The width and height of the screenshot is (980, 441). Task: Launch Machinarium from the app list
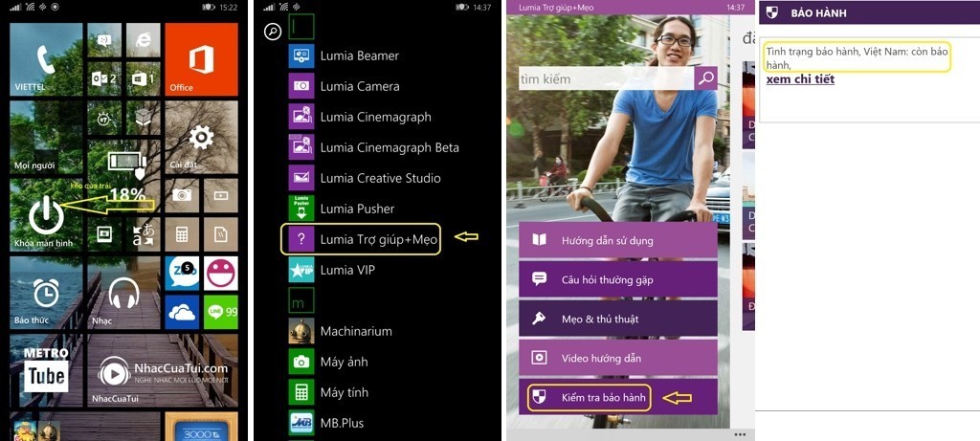pos(341,331)
